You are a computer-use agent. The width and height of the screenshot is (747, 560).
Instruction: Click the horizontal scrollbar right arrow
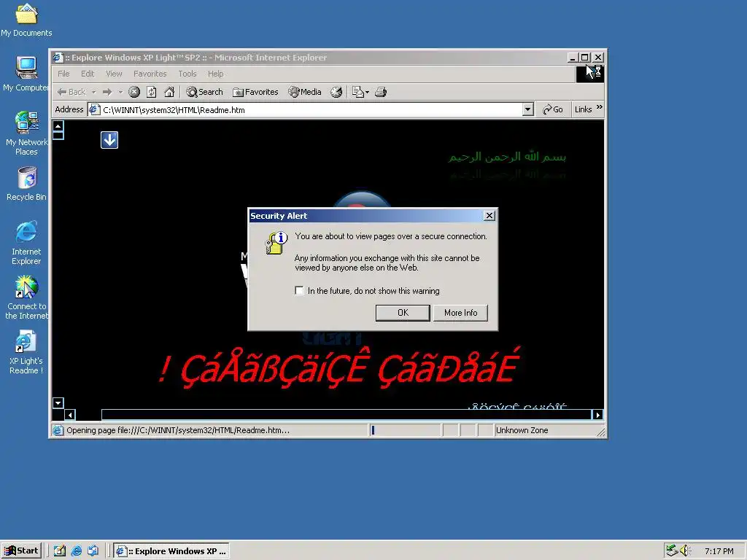597,415
